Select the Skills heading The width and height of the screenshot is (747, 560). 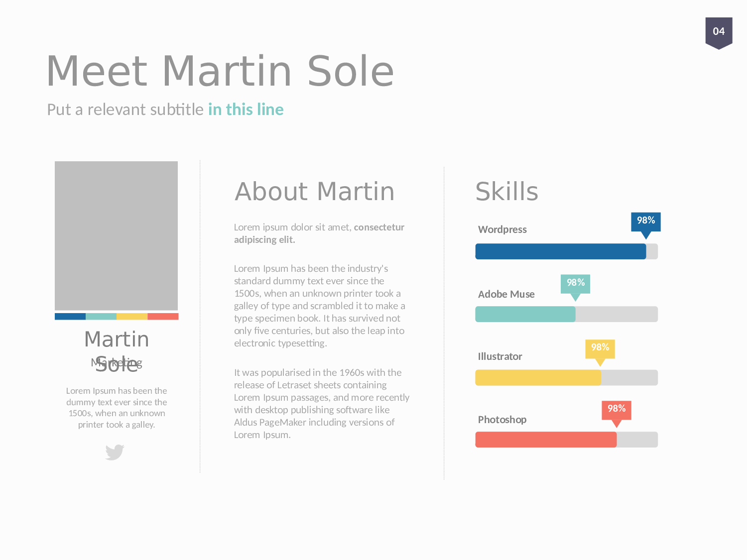506,192
